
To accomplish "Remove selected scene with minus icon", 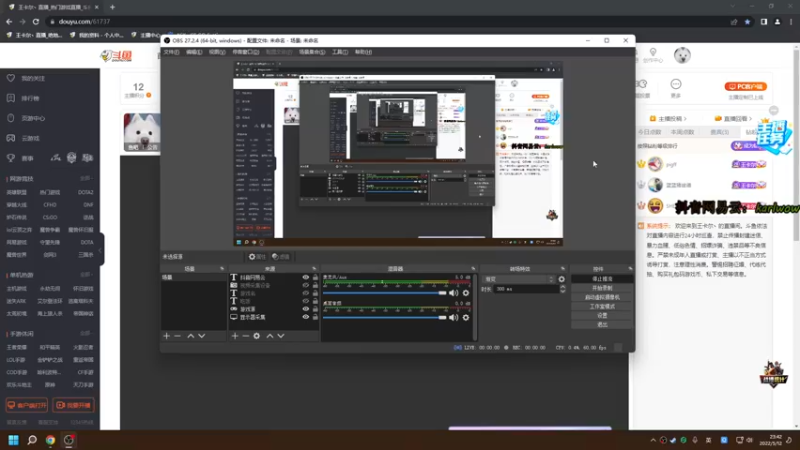I will (178, 336).
